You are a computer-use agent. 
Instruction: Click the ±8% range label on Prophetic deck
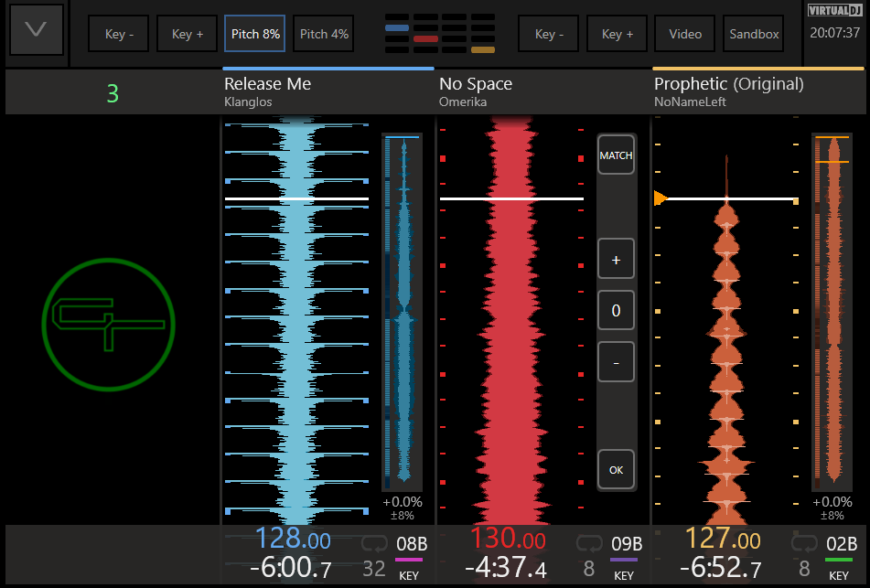click(832, 516)
